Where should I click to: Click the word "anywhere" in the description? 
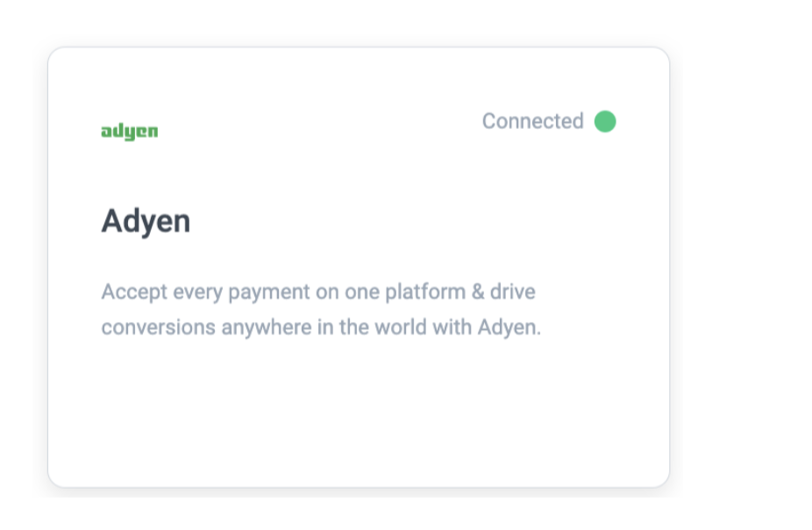tap(266, 328)
